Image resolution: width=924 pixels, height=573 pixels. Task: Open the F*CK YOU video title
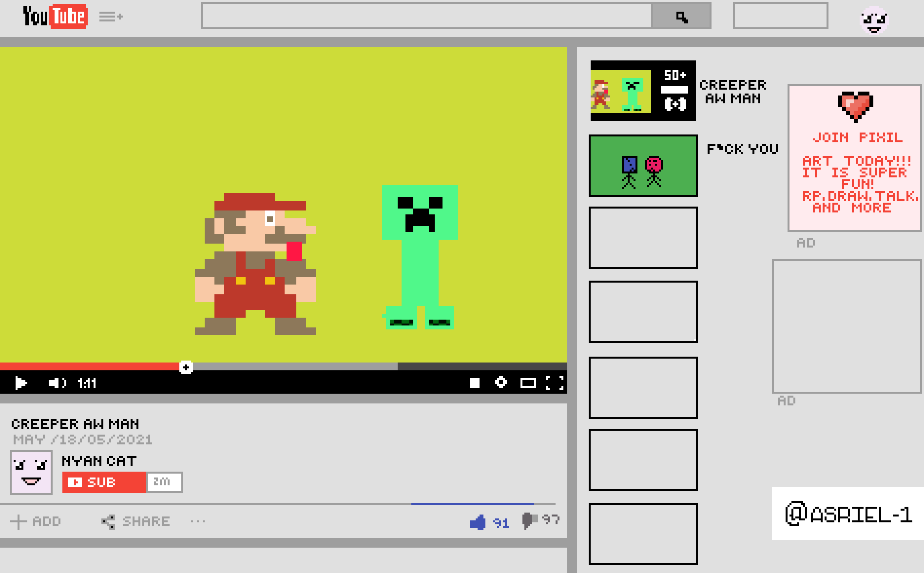tap(743, 149)
